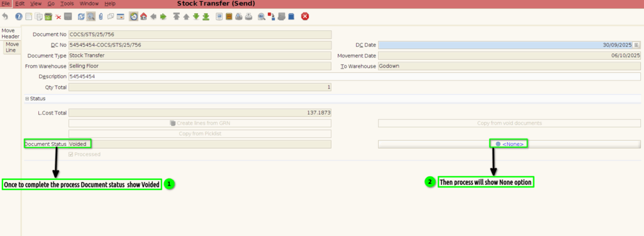Create a new record with the blank page icon

pyautogui.click(x=28, y=17)
